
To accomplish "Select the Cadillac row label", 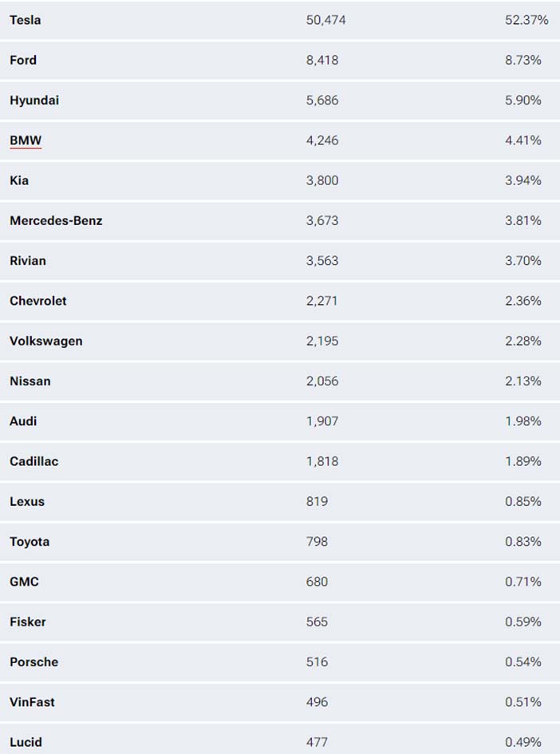I will [x=34, y=462].
